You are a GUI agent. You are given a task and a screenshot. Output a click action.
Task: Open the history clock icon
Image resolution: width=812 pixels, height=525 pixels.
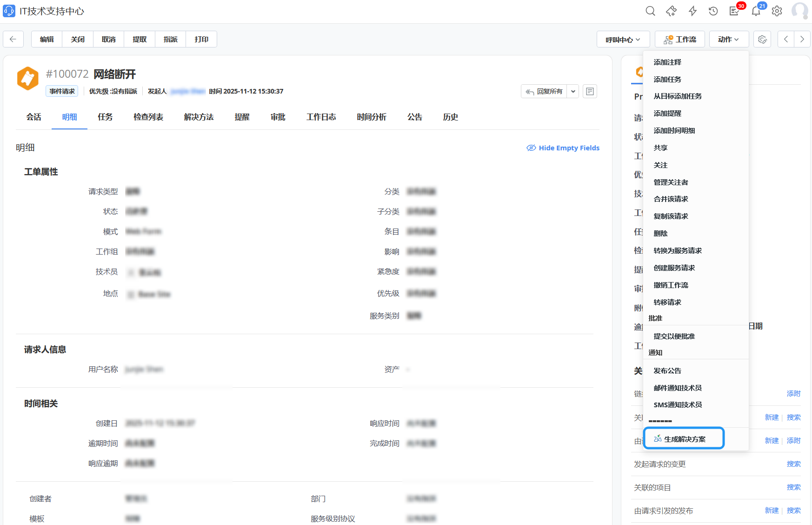click(x=713, y=11)
